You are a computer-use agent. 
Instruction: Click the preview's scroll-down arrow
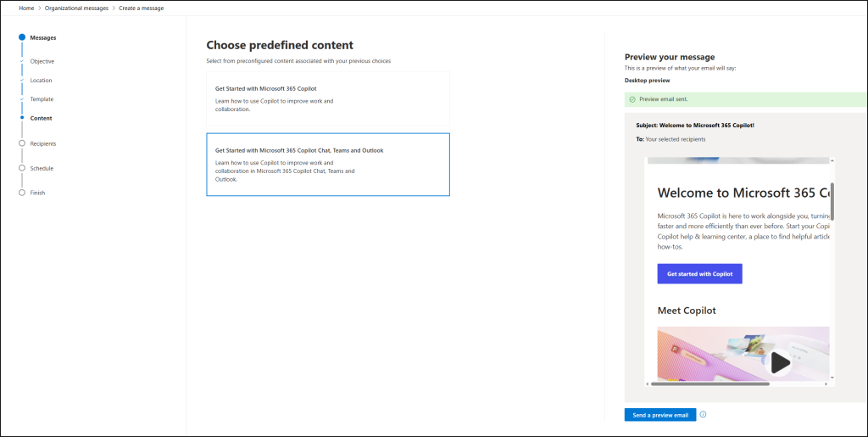click(832, 377)
